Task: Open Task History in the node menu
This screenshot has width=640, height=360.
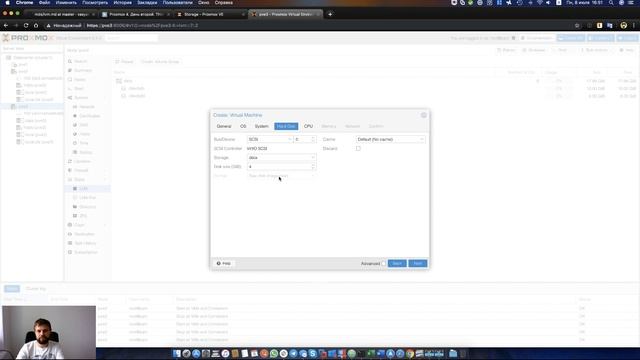Action: [87, 243]
